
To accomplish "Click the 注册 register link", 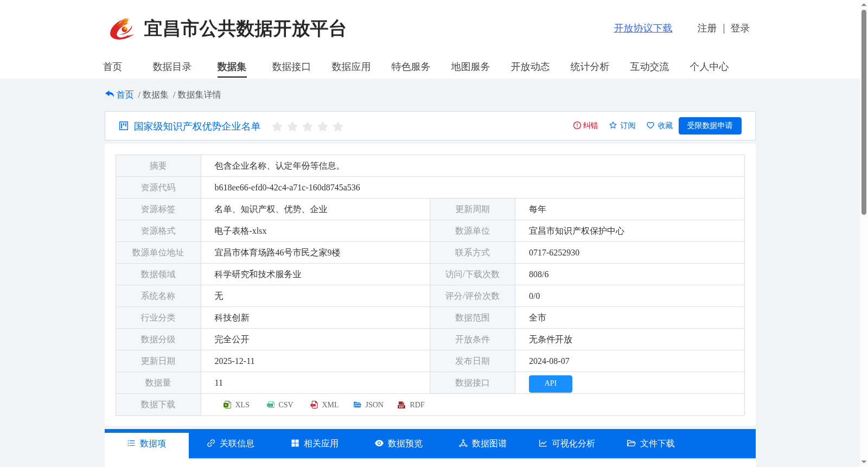I will pos(707,28).
